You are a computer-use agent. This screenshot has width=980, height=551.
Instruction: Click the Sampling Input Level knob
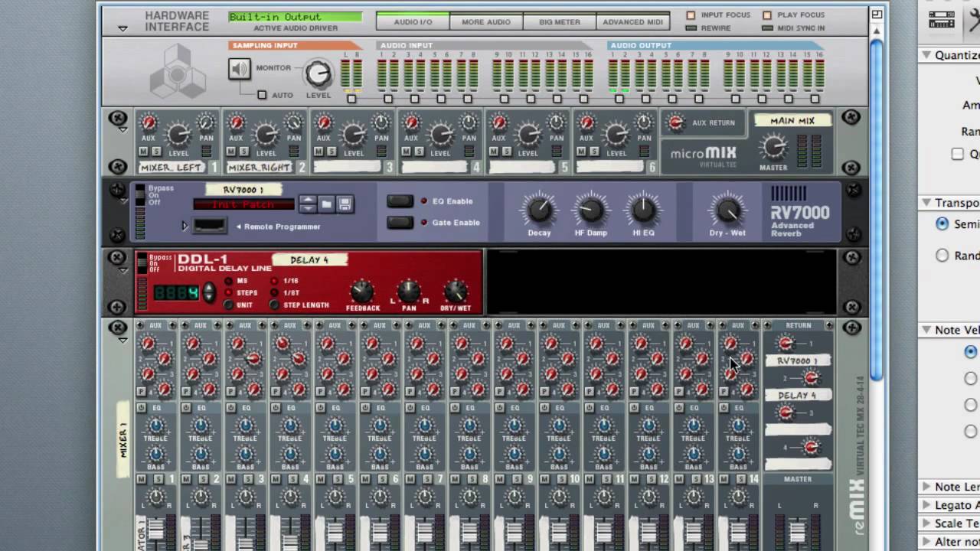pyautogui.click(x=318, y=73)
